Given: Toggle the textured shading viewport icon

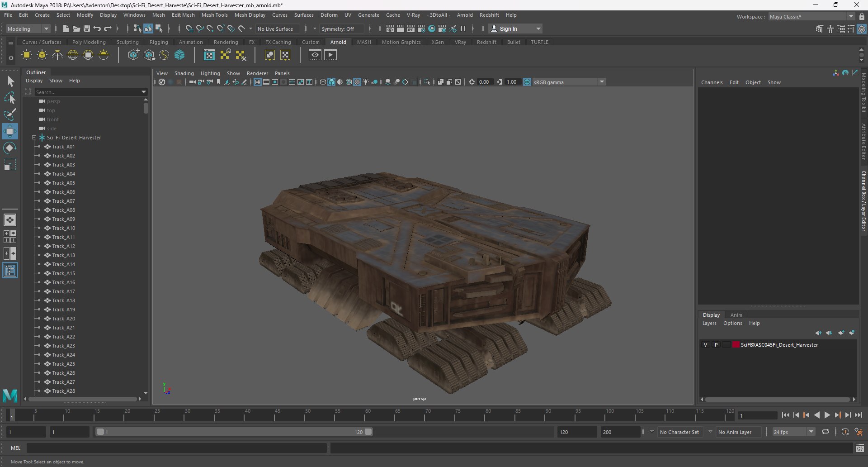Looking at the screenshot, I should (x=357, y=82).
